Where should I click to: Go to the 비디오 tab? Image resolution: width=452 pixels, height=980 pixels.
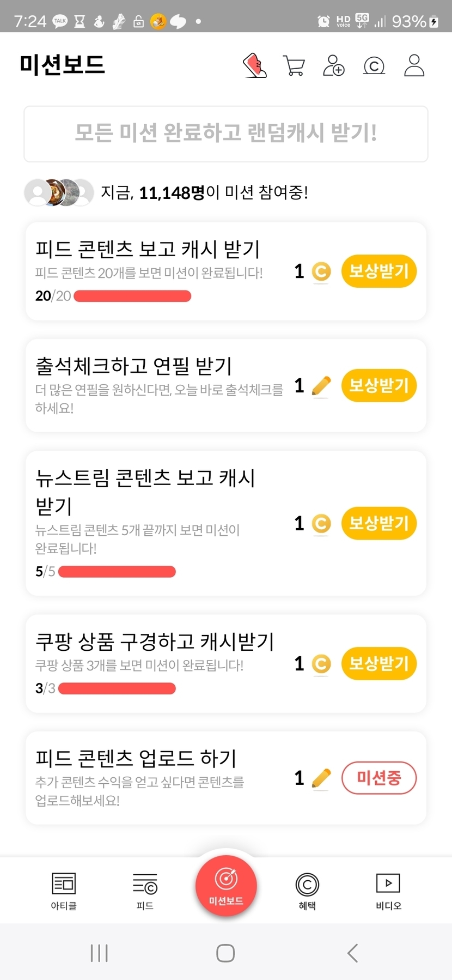tap(388, 891)
